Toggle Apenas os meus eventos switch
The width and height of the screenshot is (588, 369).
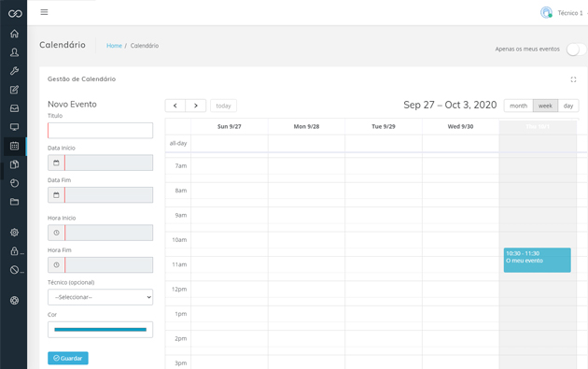[x=576, y=50]
